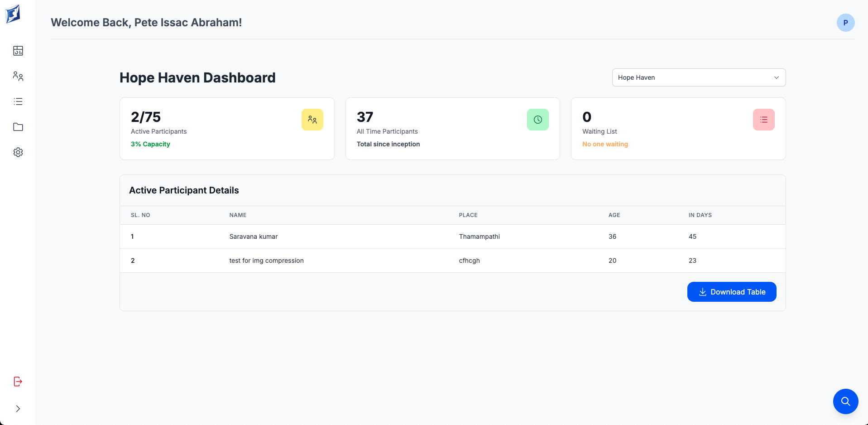Click the yellow Active Participants icon
The width and height of the screenshot is (868, 425).
click(312, 120)
